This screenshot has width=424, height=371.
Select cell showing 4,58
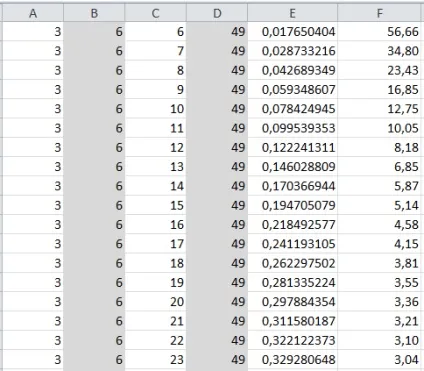(x=379, y=225)
